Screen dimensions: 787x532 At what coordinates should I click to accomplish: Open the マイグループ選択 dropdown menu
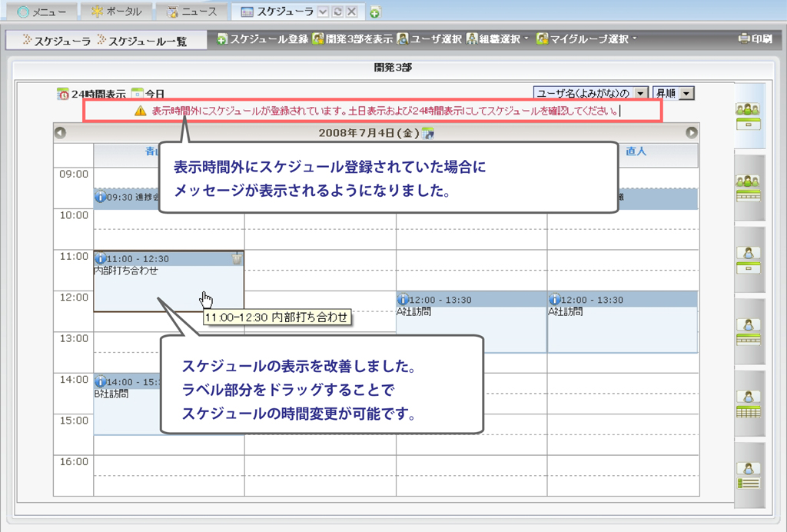click(586, 38)
